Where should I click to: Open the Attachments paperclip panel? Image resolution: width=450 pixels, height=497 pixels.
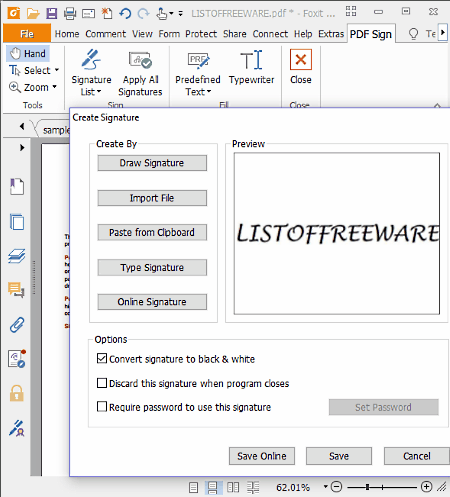coord(17,325)
